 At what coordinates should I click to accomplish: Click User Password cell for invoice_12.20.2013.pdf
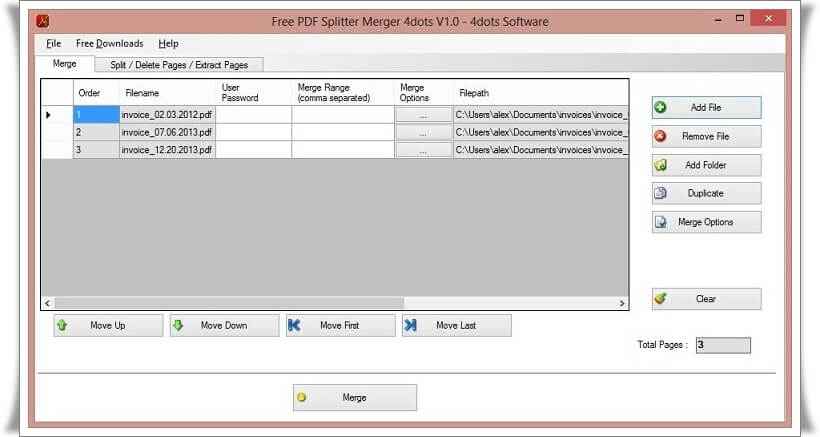[253, 150]
